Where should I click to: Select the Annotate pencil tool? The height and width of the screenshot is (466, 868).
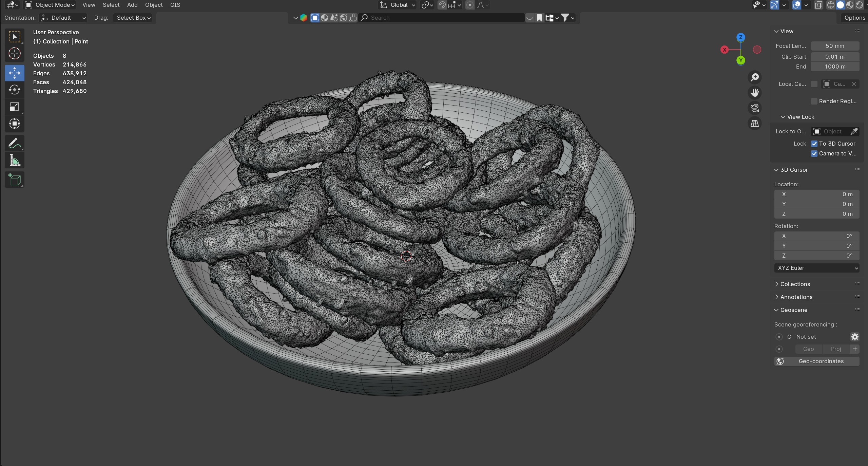click(x=14, y=144)
